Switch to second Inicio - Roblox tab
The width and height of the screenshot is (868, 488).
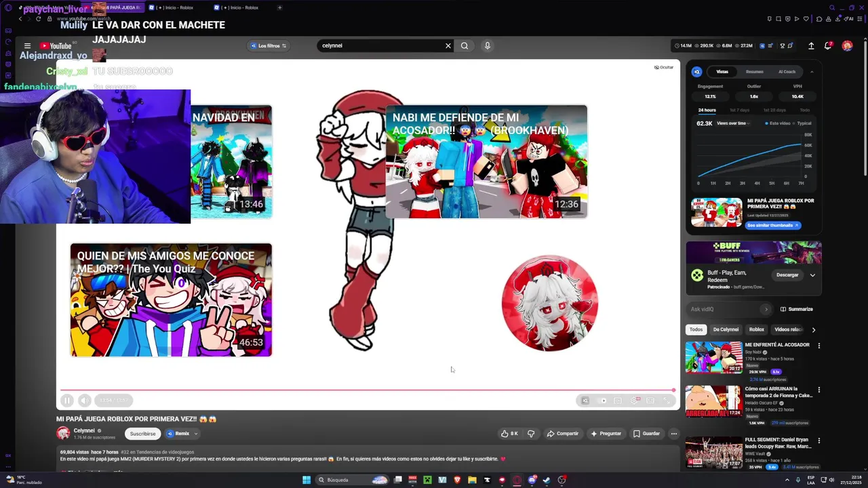[x=241, y=7]
